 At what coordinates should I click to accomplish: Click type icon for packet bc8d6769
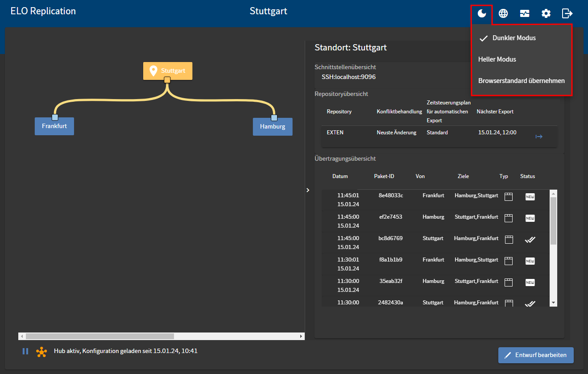pos(509,240)
